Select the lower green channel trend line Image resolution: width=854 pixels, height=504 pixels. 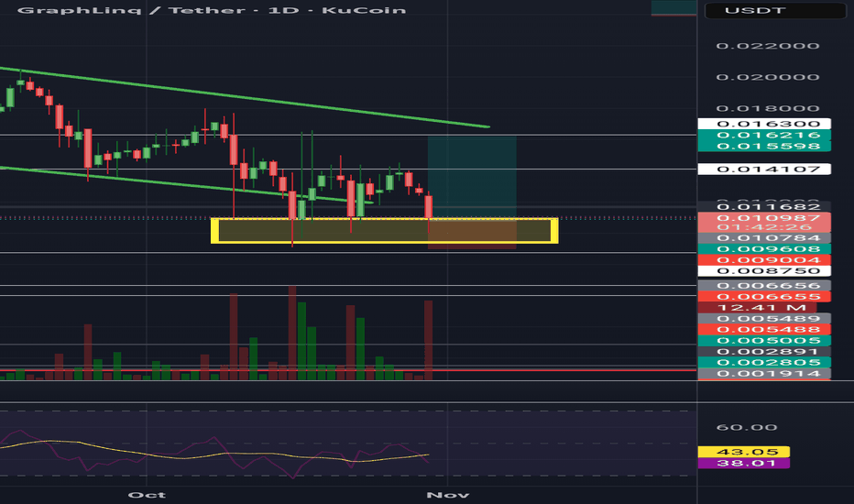[185, 185]
